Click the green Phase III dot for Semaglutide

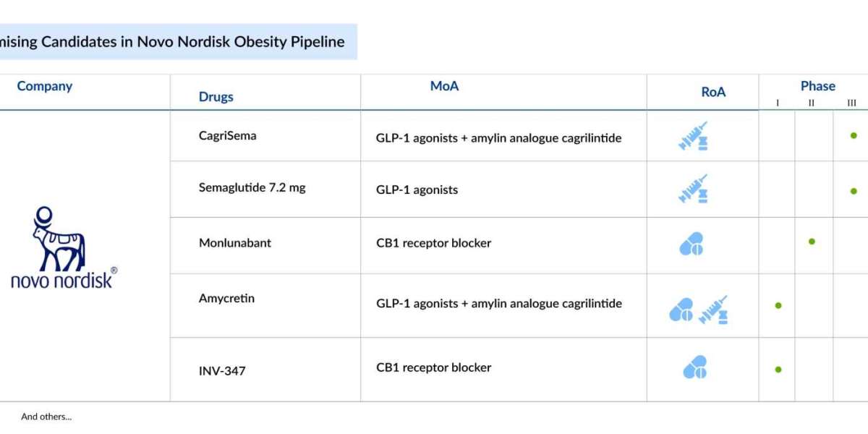point(854,191)
